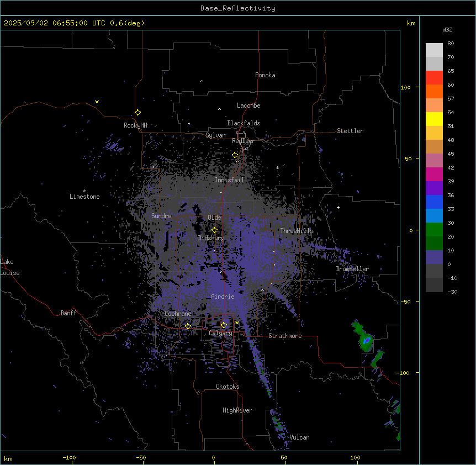
Task: Select the bright yellow 51-54 dBZ swatch
Action: (434, 119)
